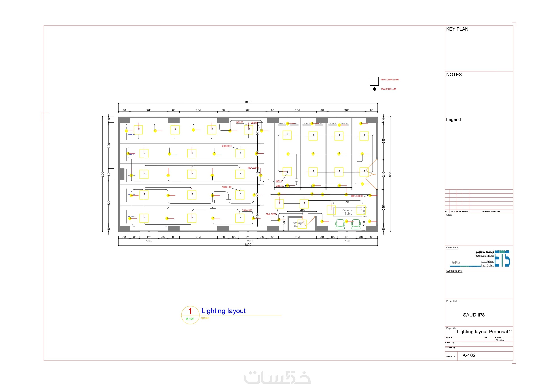
Task: Click the ETS consultant logo
Action: [x=502, y=258]
